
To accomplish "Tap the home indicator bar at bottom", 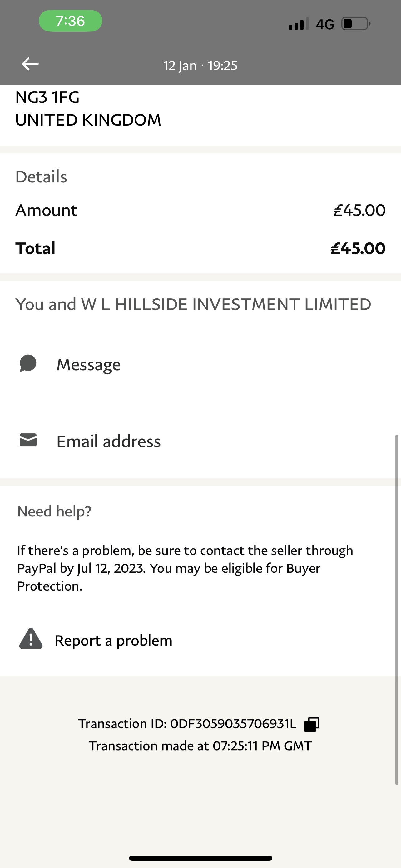I will click(x=200, y=858).
